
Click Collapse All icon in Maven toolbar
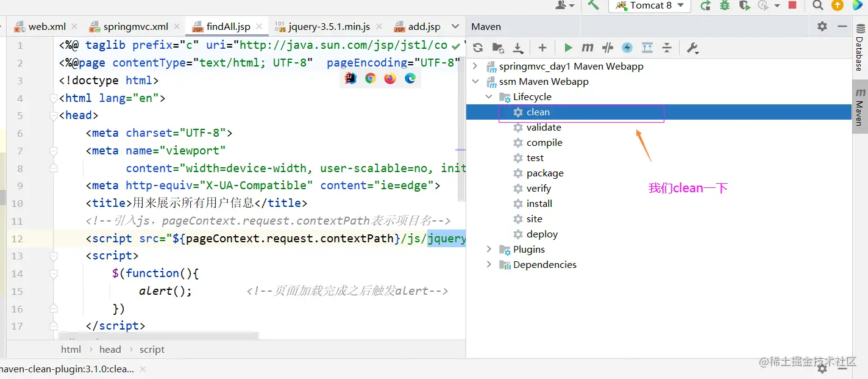(x=667, y=48)
